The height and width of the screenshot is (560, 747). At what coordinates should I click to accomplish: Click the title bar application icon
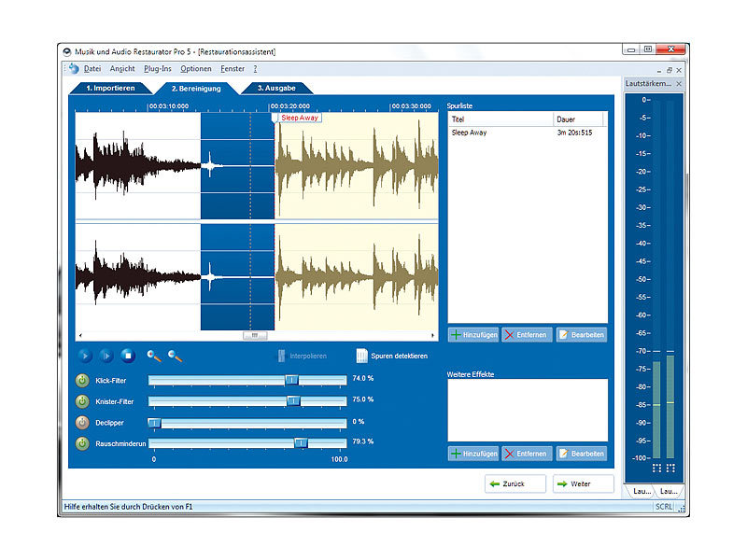click(67, 51)
